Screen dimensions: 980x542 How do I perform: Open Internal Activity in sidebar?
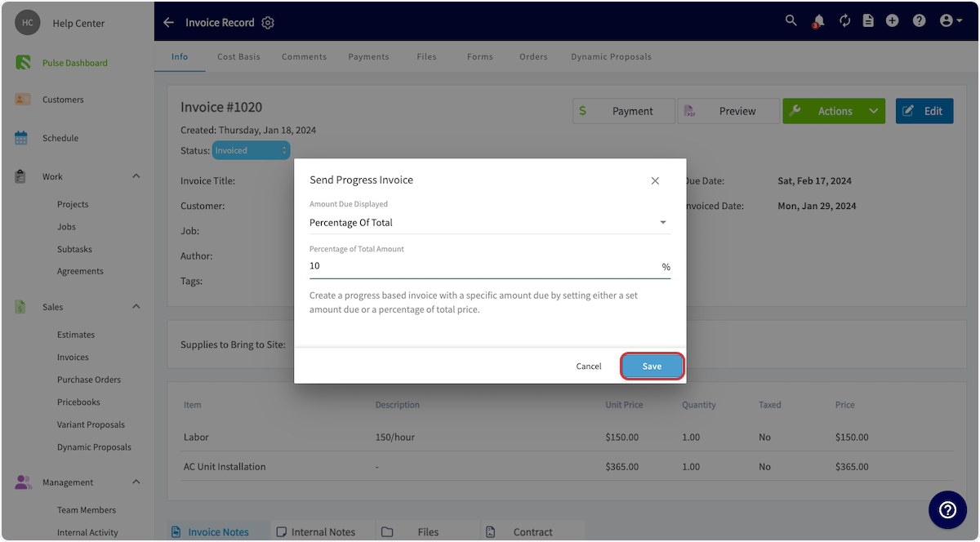click(x=87, y=533)
